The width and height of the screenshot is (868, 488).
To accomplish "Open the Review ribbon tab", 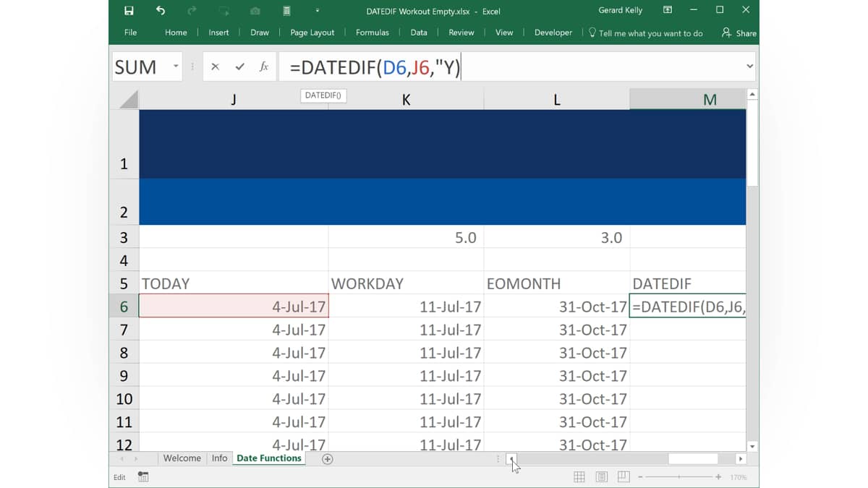I will coord(461,33).
